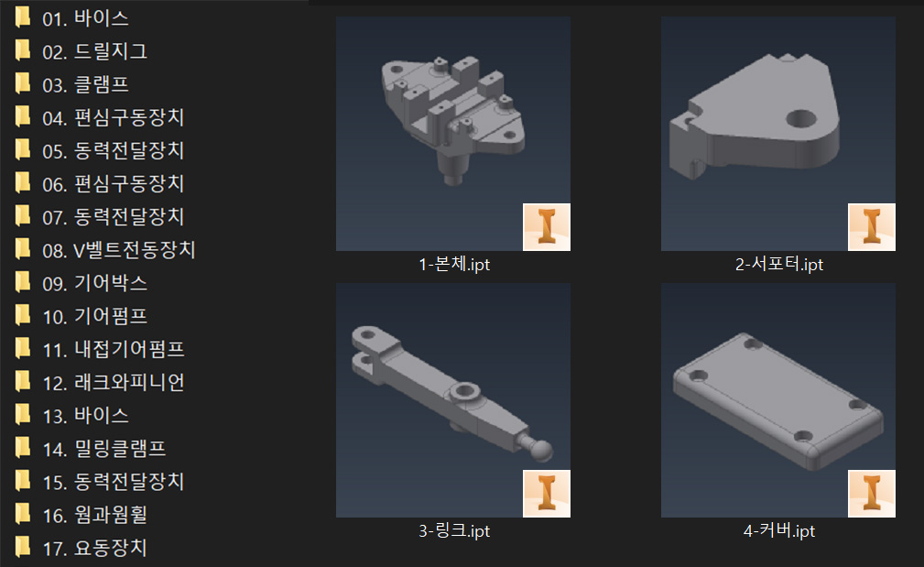Viewport: 924px width, 567px height.
Task: Click the Inventor icon on 4-커버.ipt
Action: click(x=872, y=494)
